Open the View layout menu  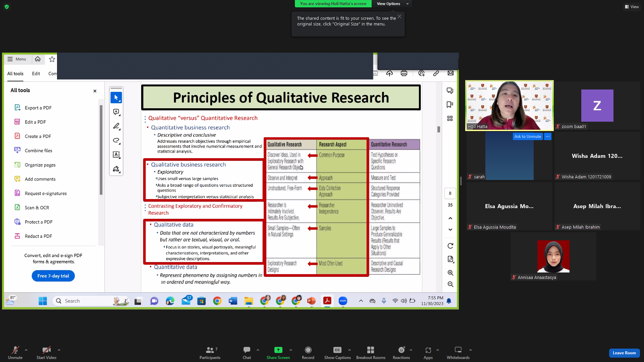632,7
